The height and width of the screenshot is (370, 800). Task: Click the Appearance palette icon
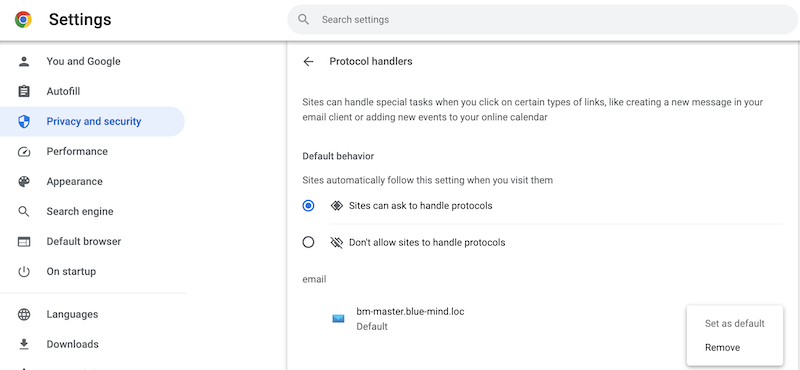(24, 182)
